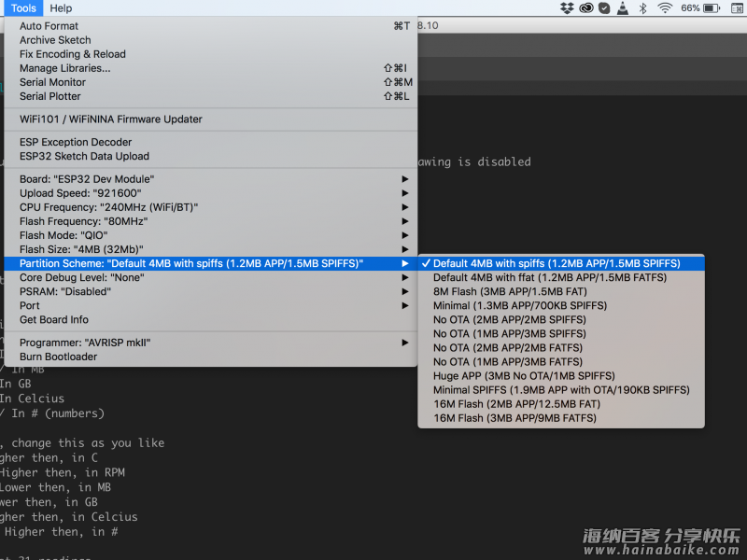The height and width of the screenshot is (560, 747).
Task: Run ESP32 Sketch Data Upload
Action: coord(211,156)
